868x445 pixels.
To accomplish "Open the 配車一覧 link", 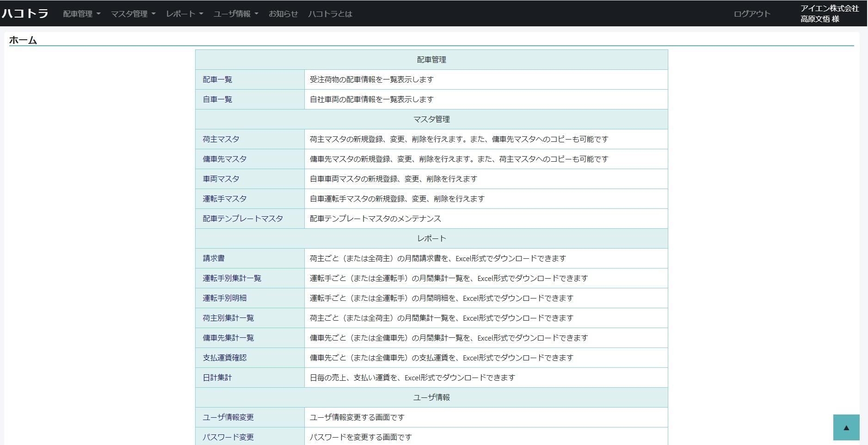I will pyautogui.click(x=217, y=79).
